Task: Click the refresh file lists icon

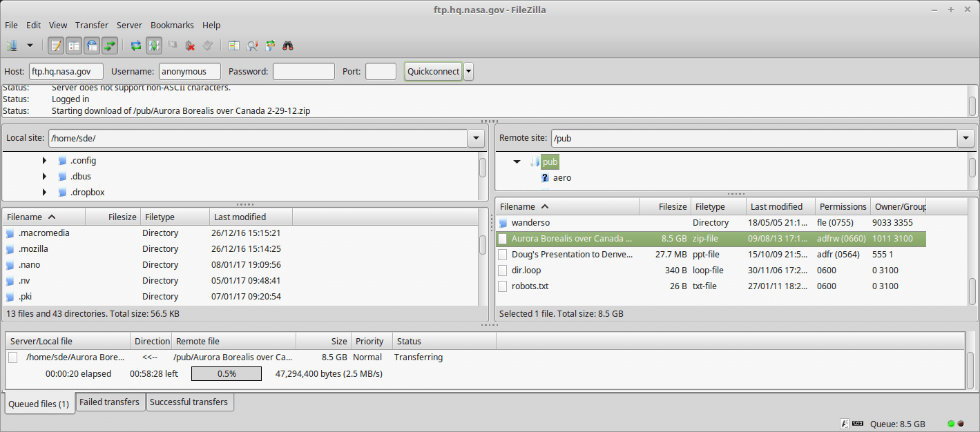Action: point(136,46)
